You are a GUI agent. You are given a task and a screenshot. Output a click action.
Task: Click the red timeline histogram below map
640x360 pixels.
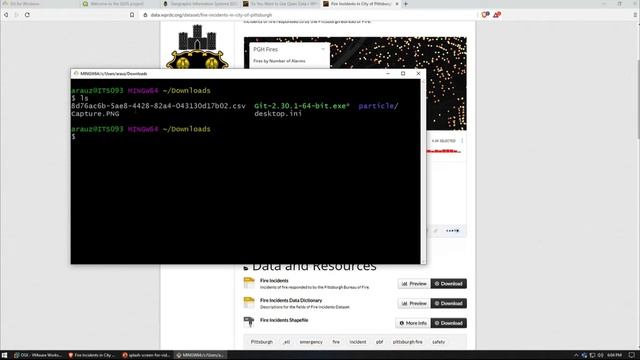tap(443, 151)
